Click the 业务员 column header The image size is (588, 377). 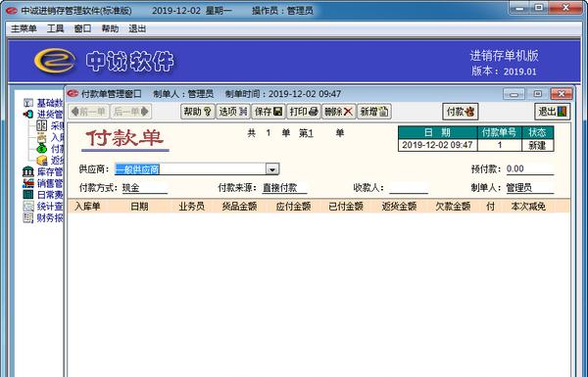192,206
